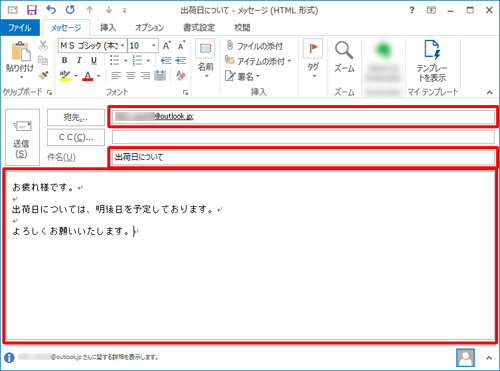Open font color dropdown arrow
The width and height of the screenshot is (500, 371).
(x=99, y=76)
